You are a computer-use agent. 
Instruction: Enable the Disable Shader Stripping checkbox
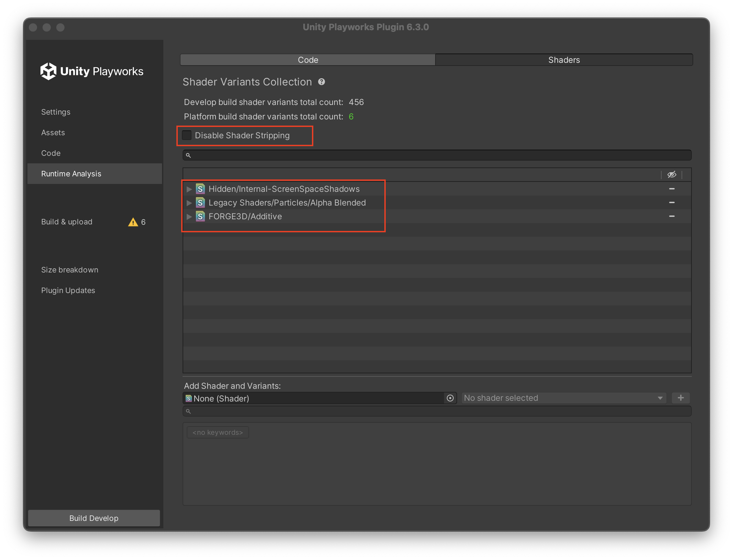[187, 135]
